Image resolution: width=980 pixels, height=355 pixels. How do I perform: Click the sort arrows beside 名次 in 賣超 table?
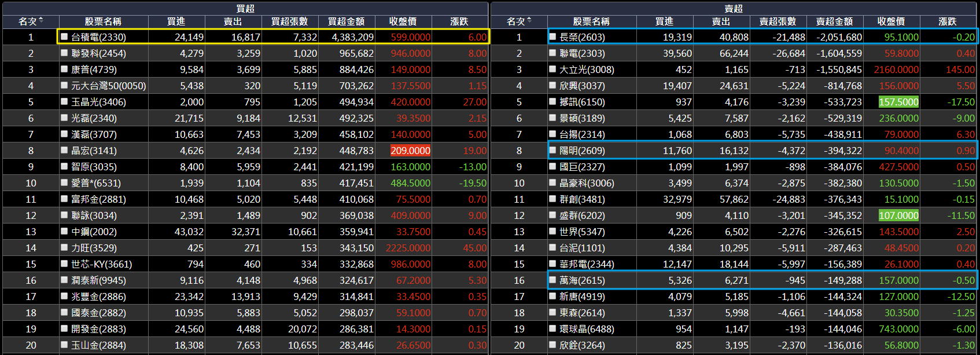click(529, 21)
